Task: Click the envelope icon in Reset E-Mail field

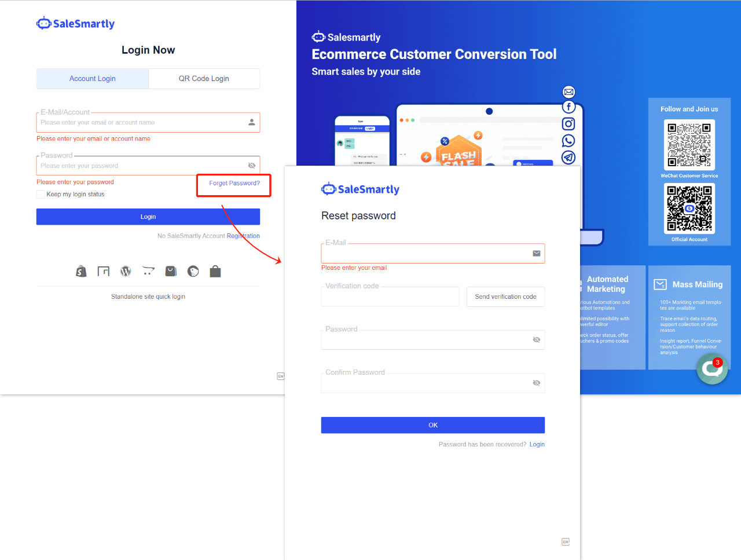Action: 537,253
